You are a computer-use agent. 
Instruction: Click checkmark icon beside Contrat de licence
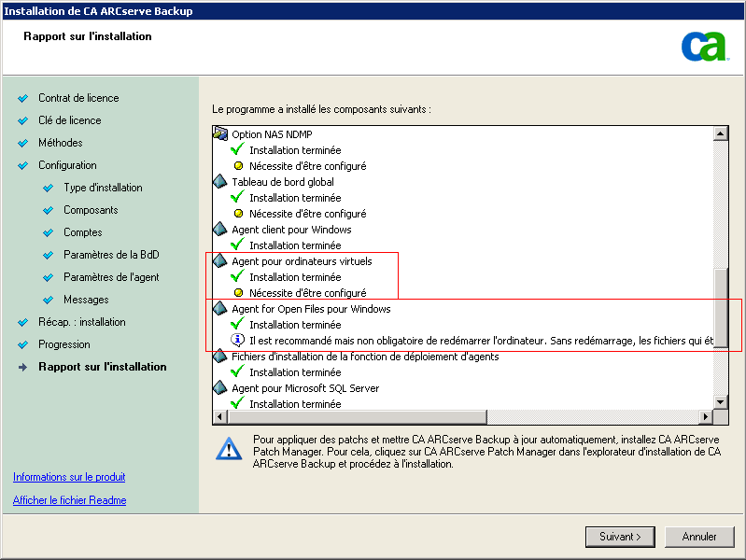[22, 99]
